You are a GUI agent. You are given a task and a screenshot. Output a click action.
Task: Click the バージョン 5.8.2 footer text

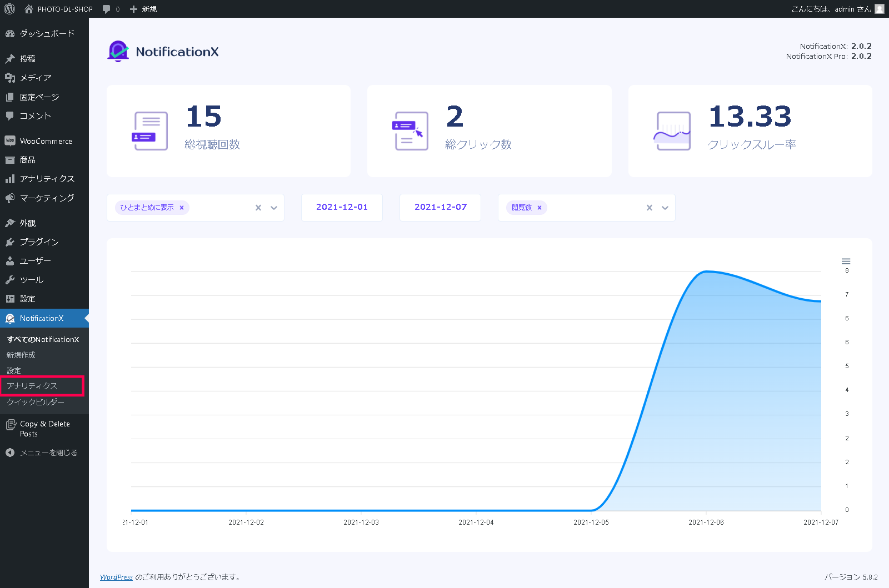tap(851, 577)
